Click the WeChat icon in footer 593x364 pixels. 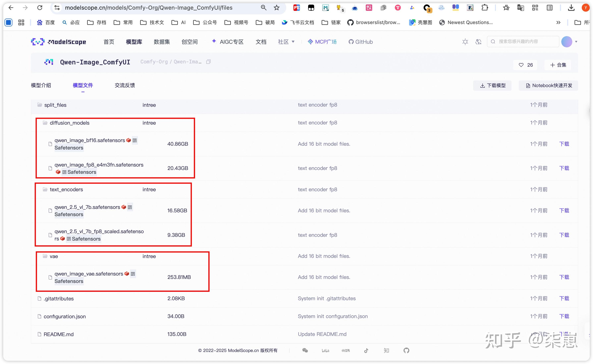pyautogui.click(x=305, y=350)
